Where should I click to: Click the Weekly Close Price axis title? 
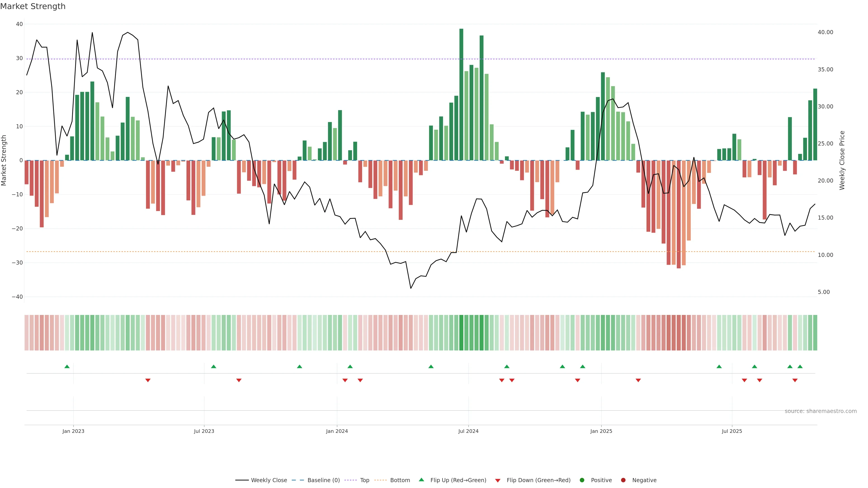[x=842, y=160]
